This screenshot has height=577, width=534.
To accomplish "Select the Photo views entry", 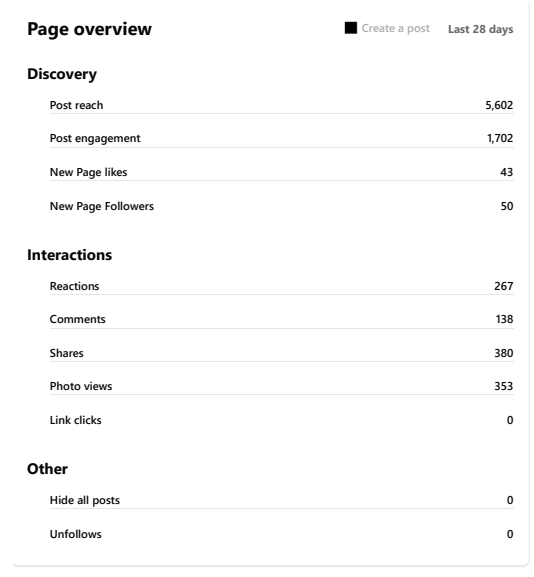I will point(282,386).
